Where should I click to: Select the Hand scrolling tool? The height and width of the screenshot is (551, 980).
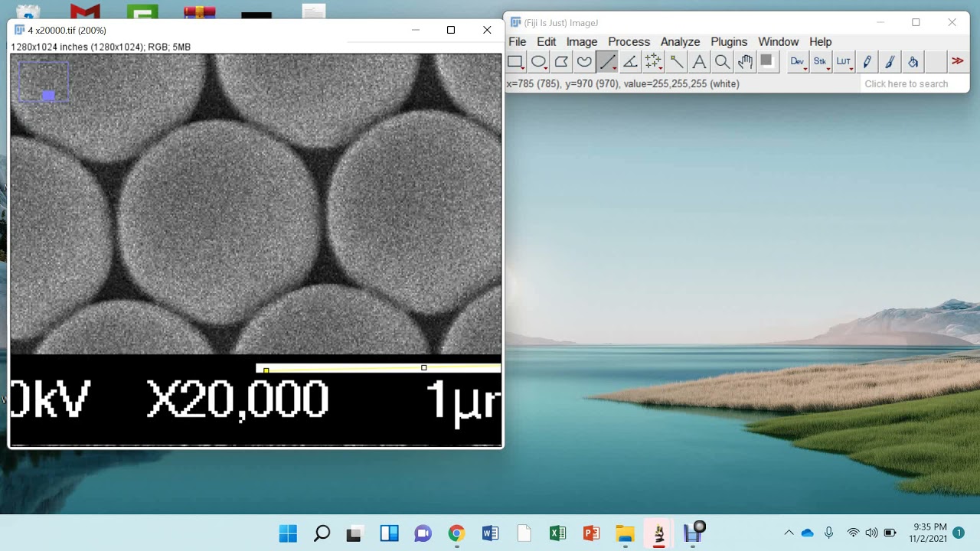tap(745, 62)
